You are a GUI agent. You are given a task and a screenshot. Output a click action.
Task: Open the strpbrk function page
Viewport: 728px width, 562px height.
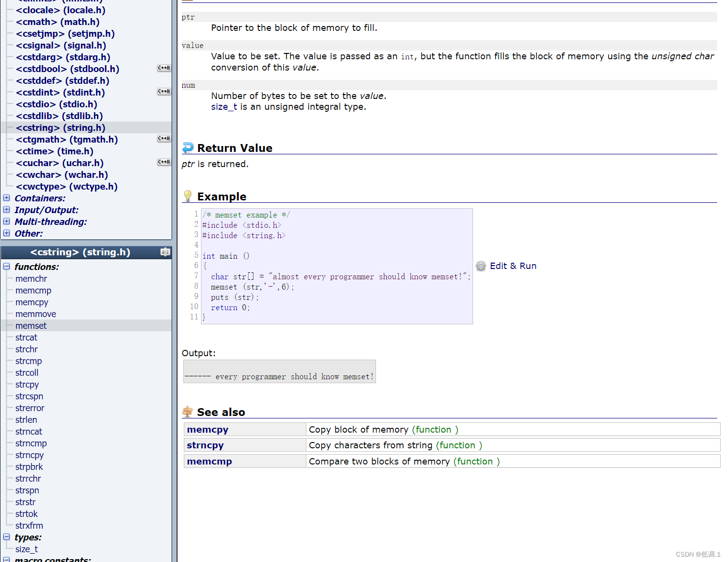(29, 467)
